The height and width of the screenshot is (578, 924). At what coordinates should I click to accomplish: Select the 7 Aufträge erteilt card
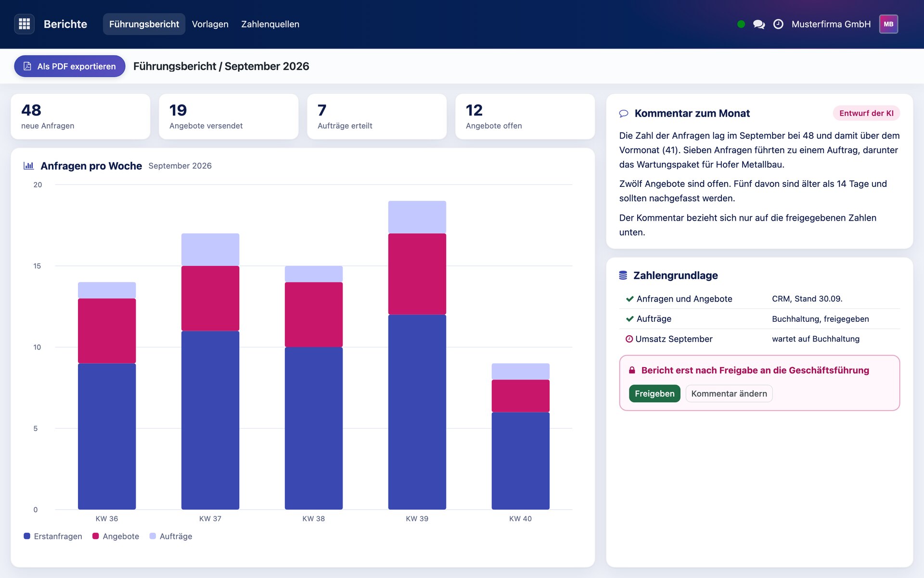[x=377, y=117]
